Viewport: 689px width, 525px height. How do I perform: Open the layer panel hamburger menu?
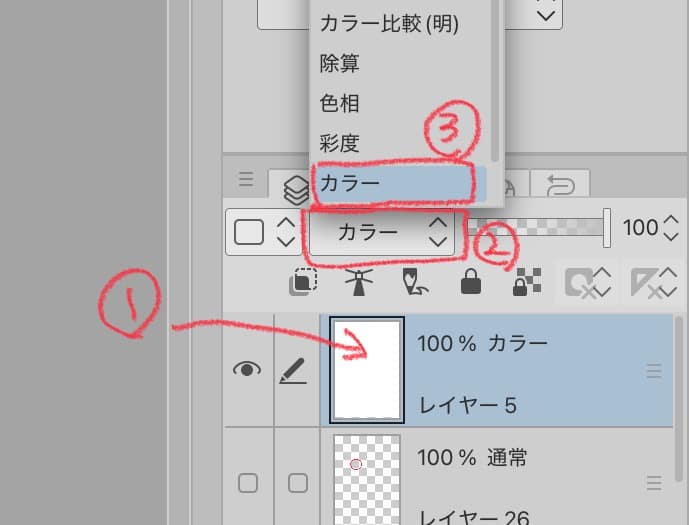tap(246, 180)
